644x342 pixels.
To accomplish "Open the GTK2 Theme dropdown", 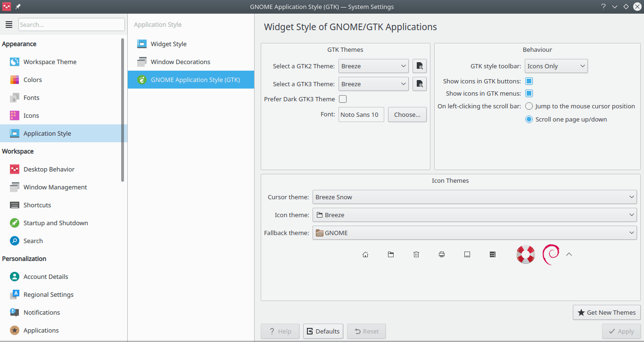I will [x=373, y=66].
